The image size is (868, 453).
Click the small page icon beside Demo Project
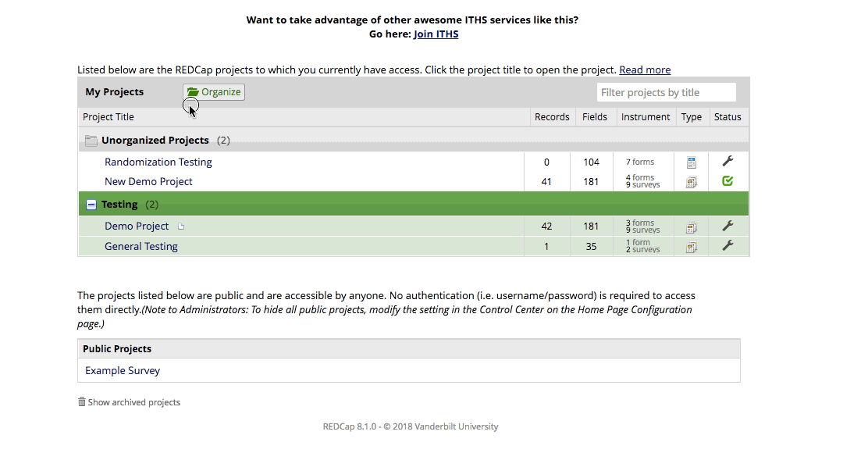[181, 226]
